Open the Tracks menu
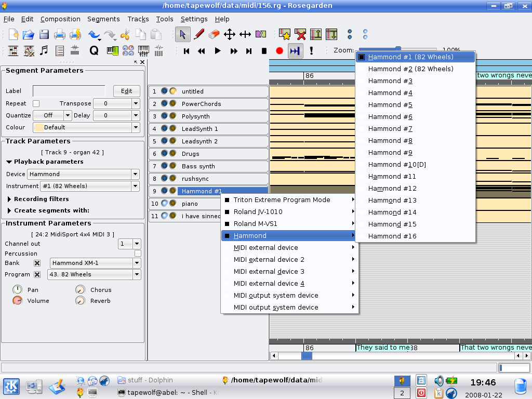The image size is (532, 399). click(138, 19)
